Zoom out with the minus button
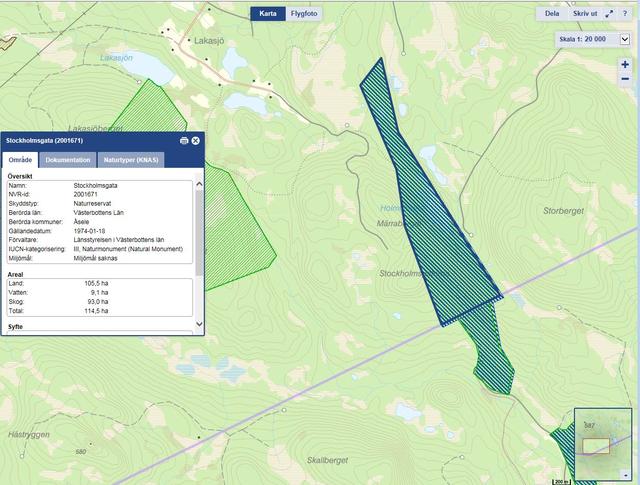The height and width of the screenshot is (485, 640). [x=625, y=82]
